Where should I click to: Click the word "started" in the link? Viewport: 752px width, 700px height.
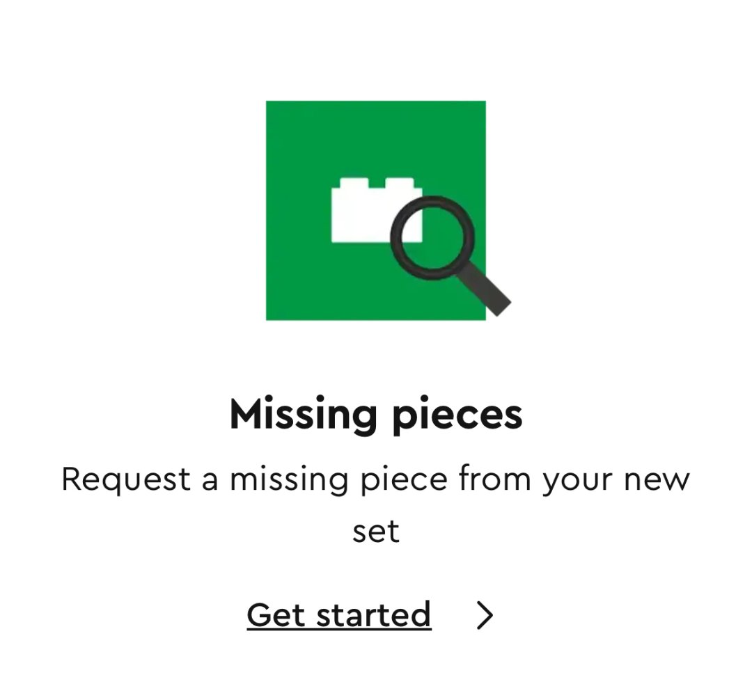pos(374,615)
